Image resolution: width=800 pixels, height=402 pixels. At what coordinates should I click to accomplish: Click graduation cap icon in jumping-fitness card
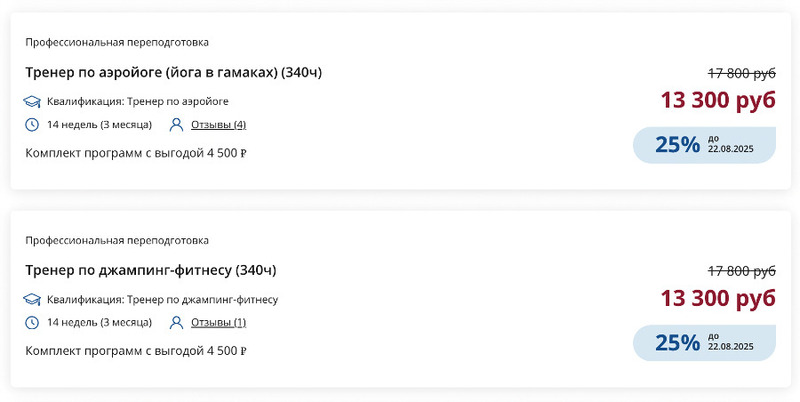[32, 300]
